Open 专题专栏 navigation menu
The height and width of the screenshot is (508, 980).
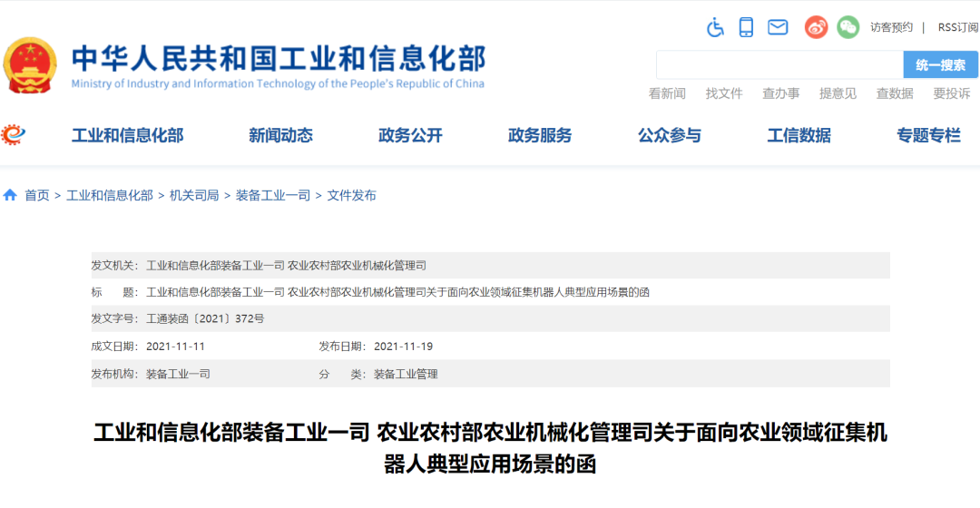click(x=929, y=135)
